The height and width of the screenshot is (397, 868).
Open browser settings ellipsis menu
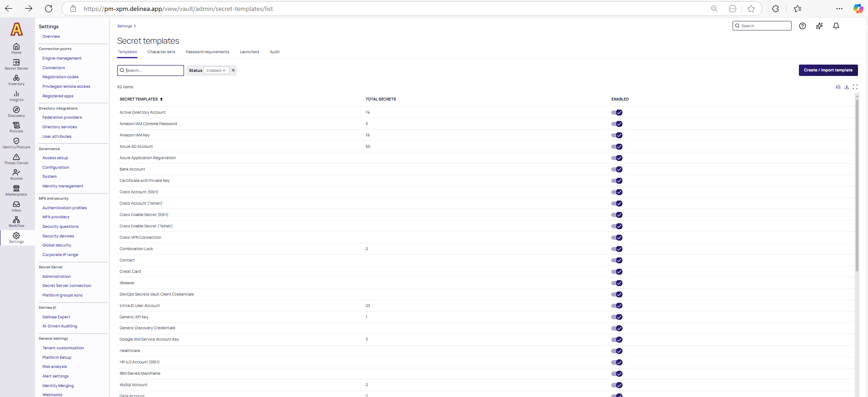coord(839,9)
